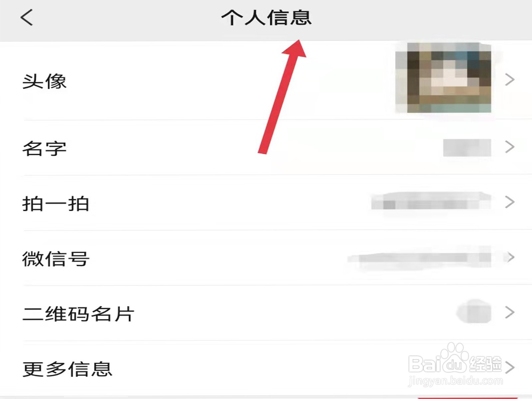Expand the 头像 row chevron
The image size is (532, 399).
(x=510, y=79)
